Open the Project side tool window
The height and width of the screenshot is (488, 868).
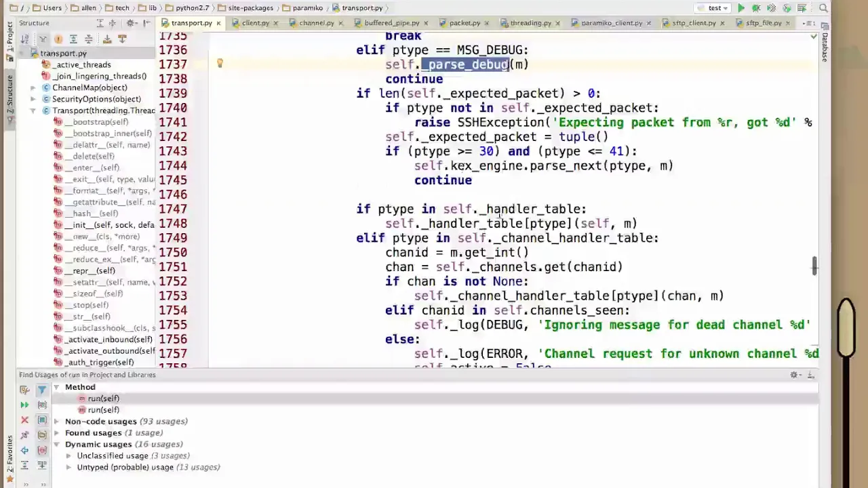(9, 42)
